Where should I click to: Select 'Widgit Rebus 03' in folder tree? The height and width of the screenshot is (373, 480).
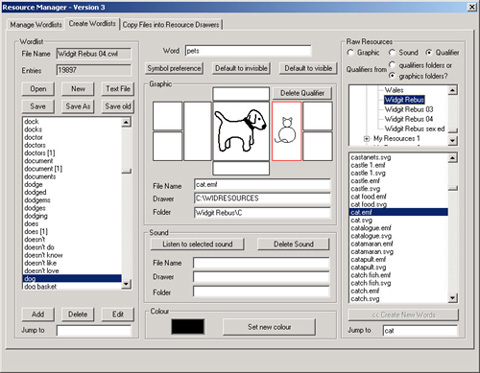tap(409, 109)
